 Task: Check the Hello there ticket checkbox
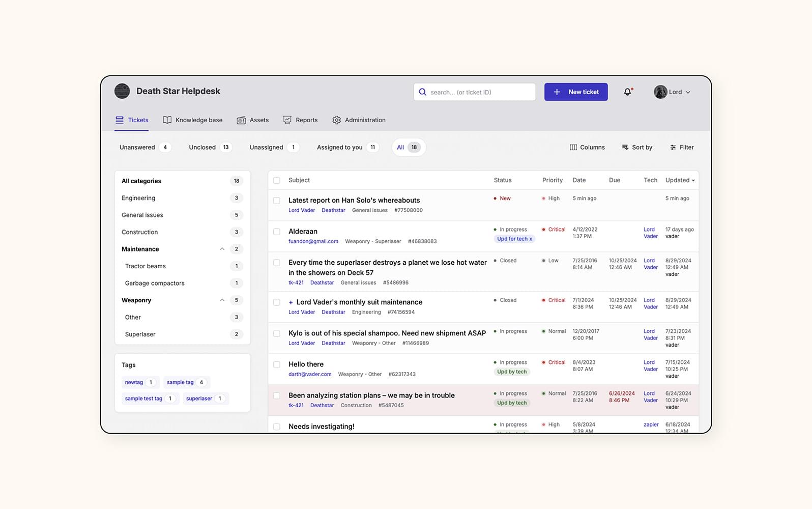[277, 364]
